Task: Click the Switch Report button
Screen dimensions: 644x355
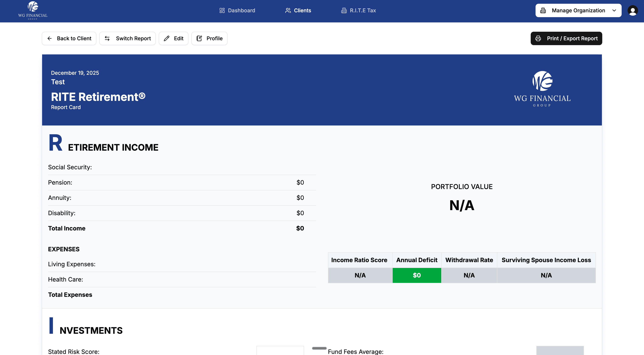Action: [x=127, y=38]
